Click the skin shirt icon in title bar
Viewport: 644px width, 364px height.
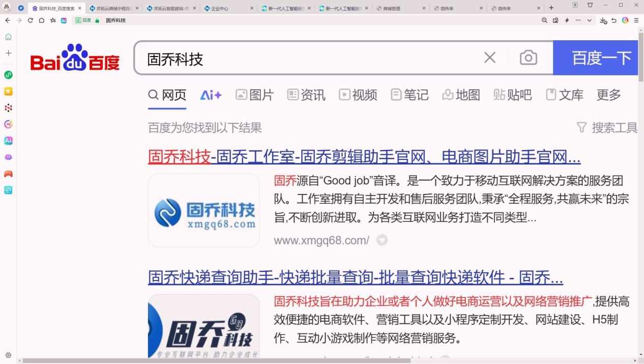(x=590, y=5)
